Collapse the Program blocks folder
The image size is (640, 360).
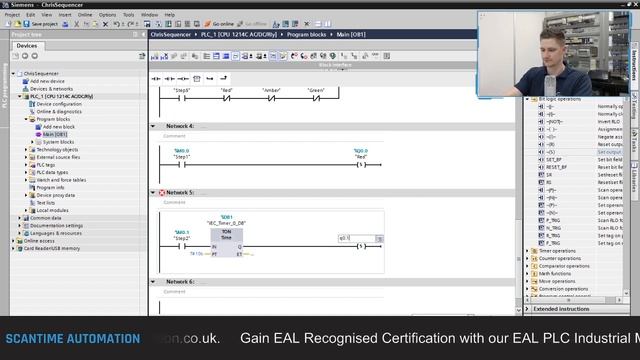tap(26, 120)
